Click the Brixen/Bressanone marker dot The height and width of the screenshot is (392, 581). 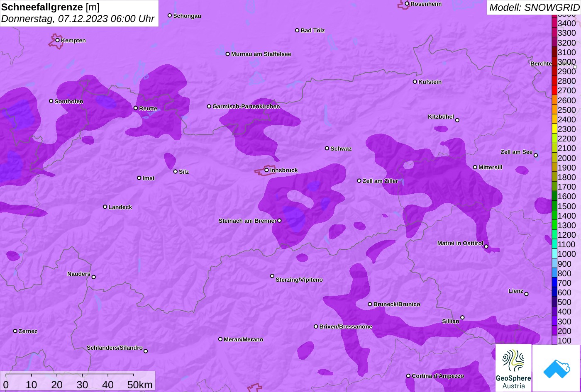tap(316, 326)
